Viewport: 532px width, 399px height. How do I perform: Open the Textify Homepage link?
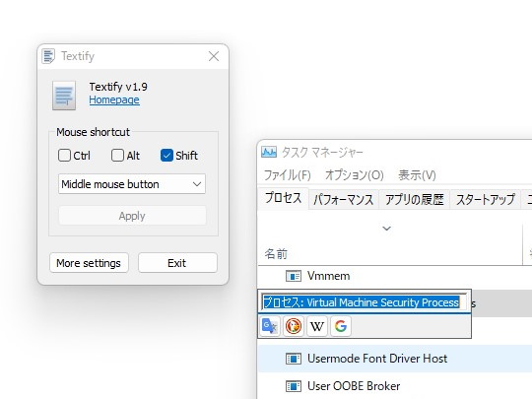pyautogui.click(x=114, y=100)
